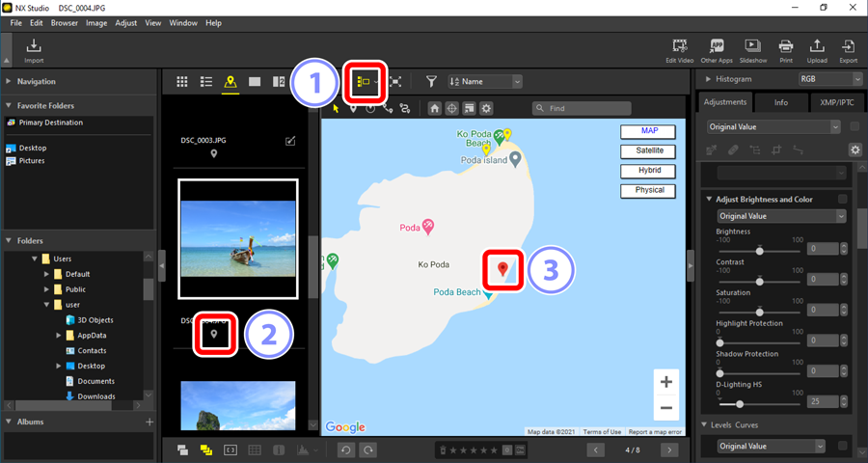
Task: Zoom out on the map
Action: [666, 408]
